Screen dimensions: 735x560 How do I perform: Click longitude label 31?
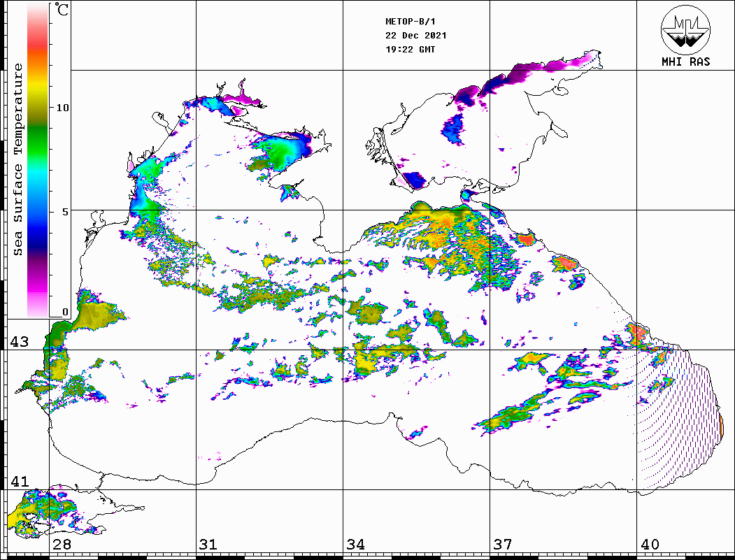click(208, 544)
